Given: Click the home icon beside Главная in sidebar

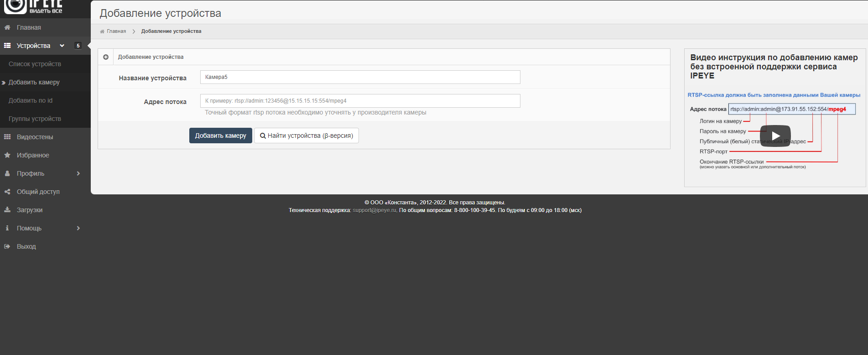Looking at the screenshot, I should [7, 27].
